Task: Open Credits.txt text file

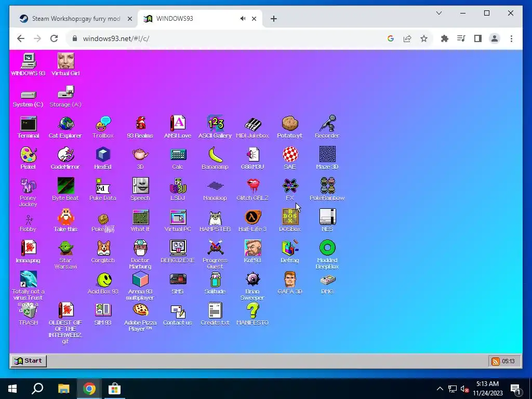Action: click(x=215, y=311)
